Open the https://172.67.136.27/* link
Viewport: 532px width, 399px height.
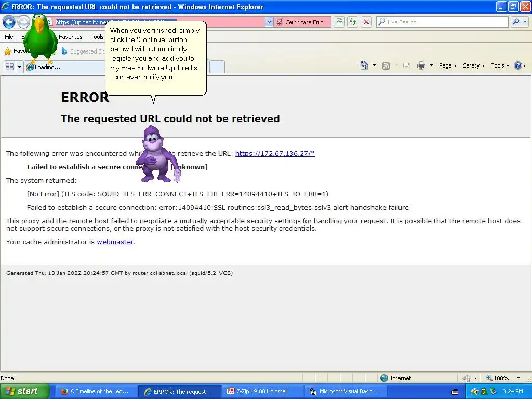(x=275, y=153)
